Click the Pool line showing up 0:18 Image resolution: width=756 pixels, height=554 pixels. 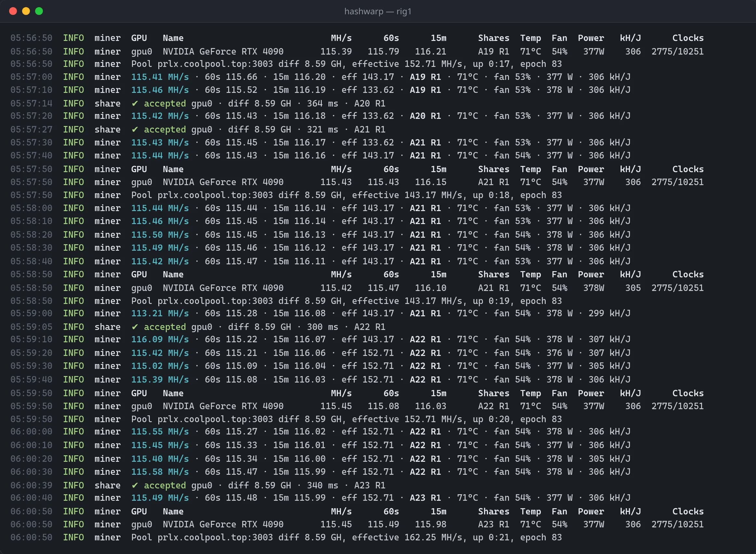click(x=286, y=195)
